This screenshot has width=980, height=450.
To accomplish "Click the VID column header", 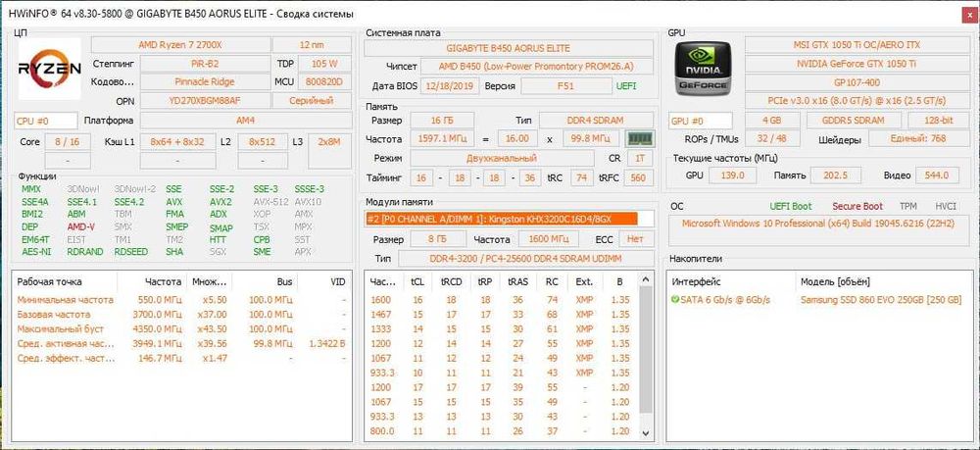I will (x=323, y=282).
